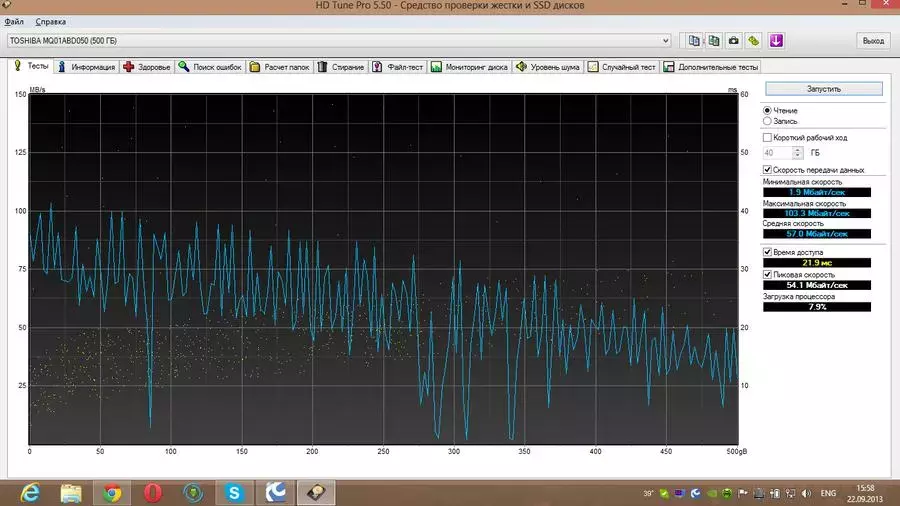Click the burst rate value 54.1 Мбайт/сек

[x=816, y=285]
